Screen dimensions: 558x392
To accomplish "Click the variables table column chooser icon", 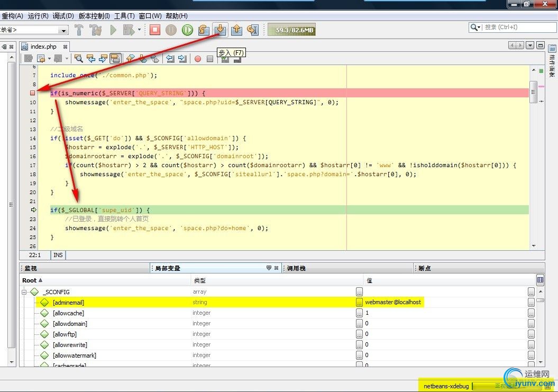I will pyautogui.click(x=540, y=280).
